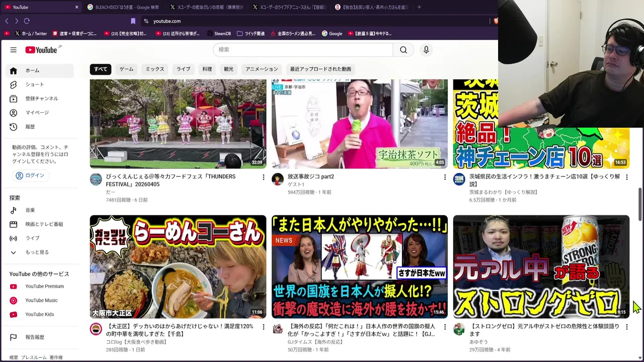Click the YouTube search input field
Image resolution: width=644 pixels, height=362 pixels.
tap(303, 50)
